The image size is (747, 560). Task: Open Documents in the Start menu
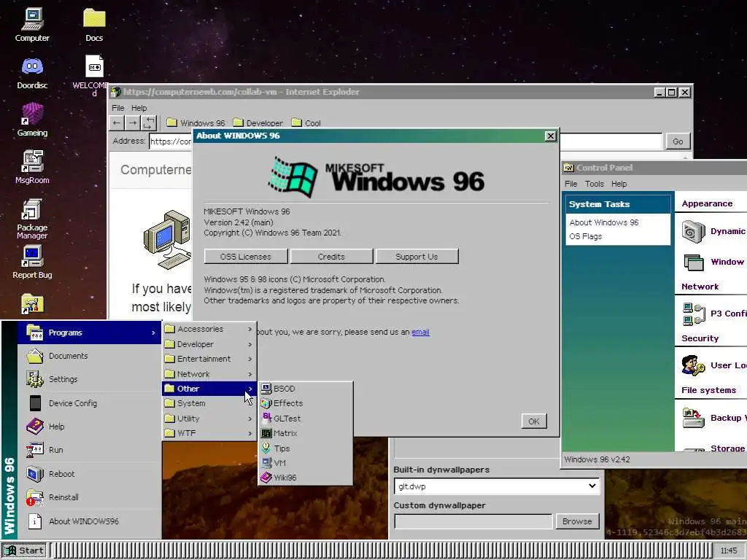tap(90, 356)
